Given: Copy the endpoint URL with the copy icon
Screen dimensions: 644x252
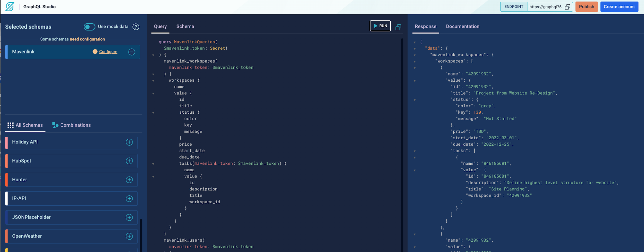Looking at the screenshot, I should pos(567,7).
